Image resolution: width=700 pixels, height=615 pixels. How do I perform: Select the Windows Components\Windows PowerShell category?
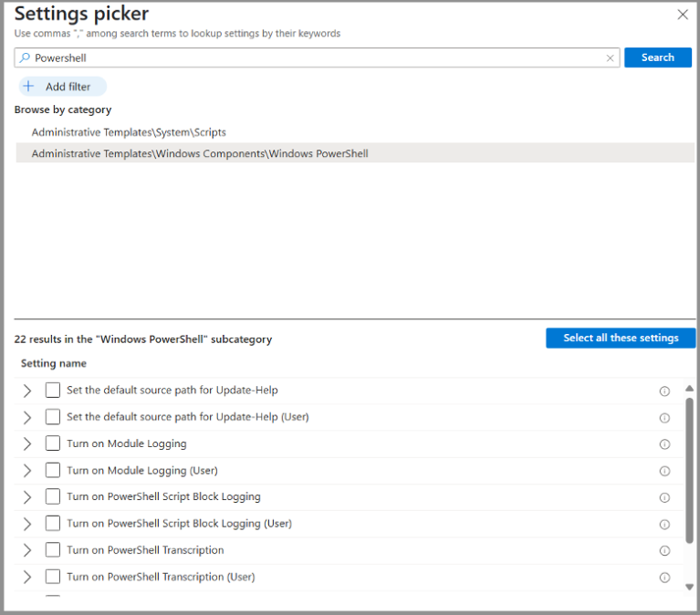click(200, 154)
